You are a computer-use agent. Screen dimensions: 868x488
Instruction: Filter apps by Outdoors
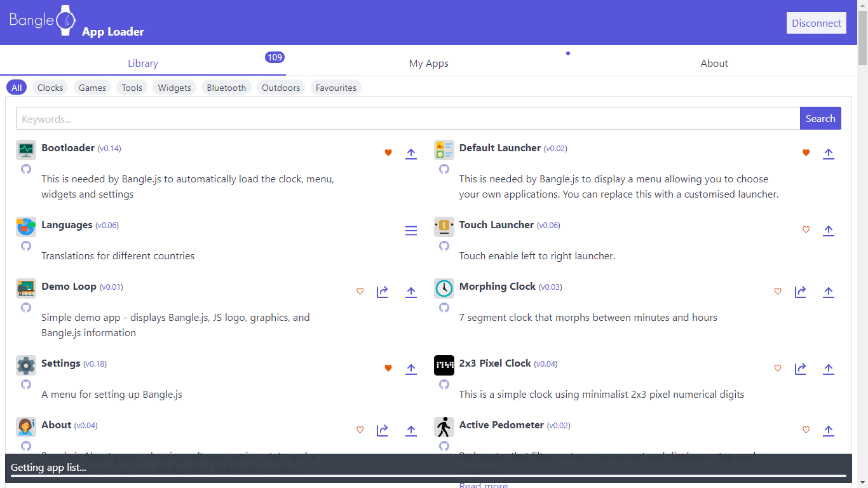click(281, 88)
